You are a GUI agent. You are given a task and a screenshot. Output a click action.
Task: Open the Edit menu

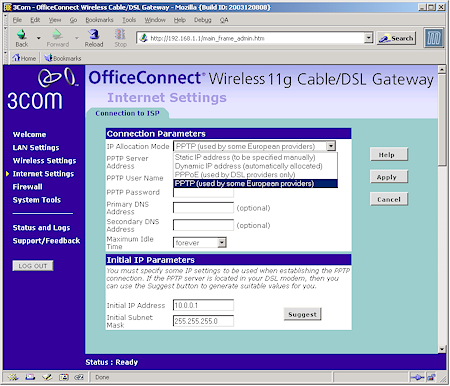point(35,20)
